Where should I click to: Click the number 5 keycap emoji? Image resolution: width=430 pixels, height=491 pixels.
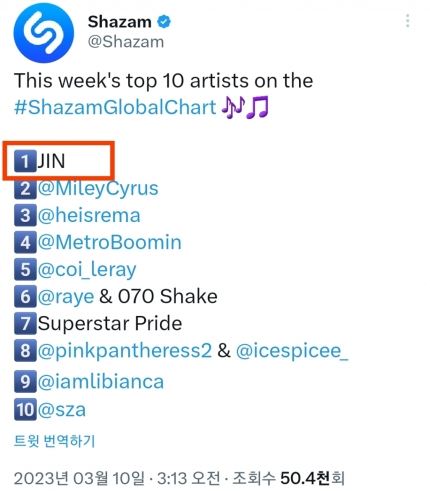click(x=25, y=269)
